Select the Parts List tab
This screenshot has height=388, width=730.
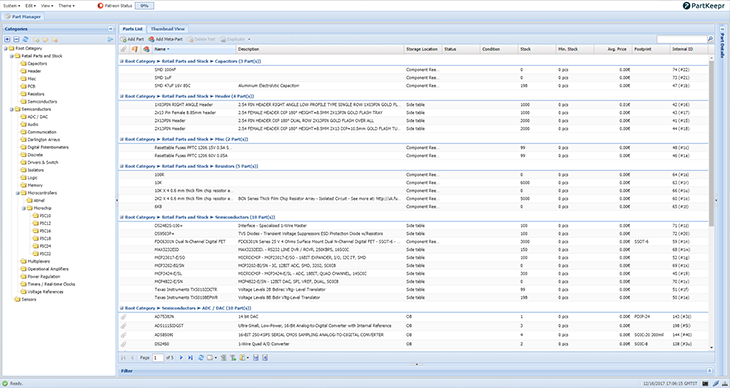(x=132, y=29)
